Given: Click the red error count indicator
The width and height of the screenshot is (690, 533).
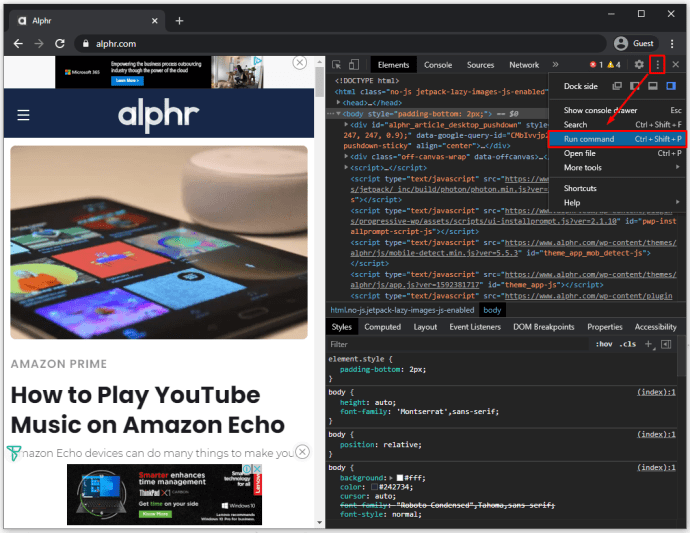Looking at the screenshot, I should (596, 65).
